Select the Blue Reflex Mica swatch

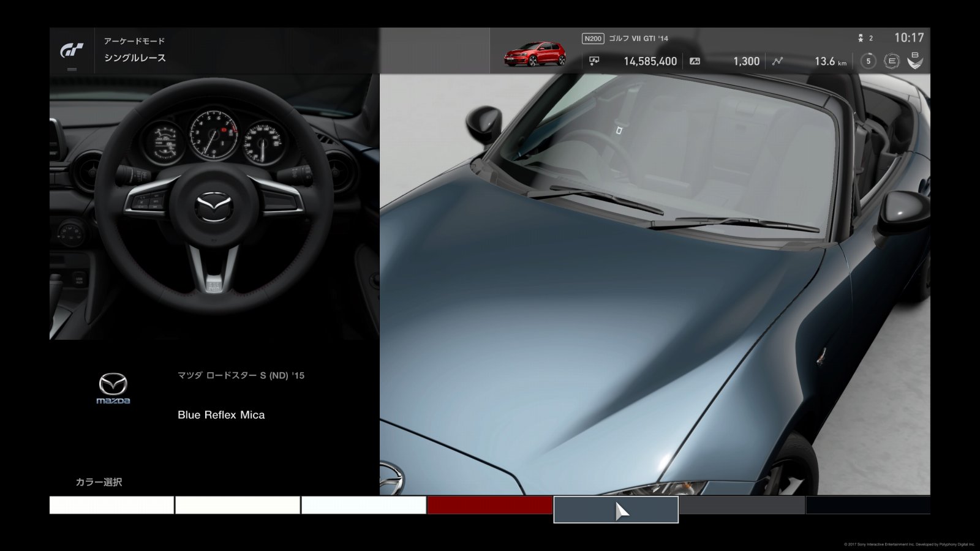(x=616, y=509)
